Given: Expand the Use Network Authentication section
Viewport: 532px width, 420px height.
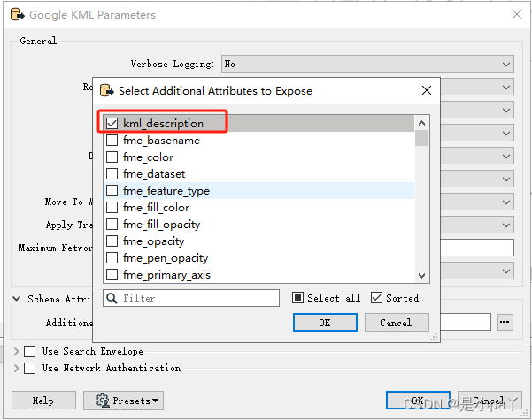Looking at the screenshot, I should 16,368.
